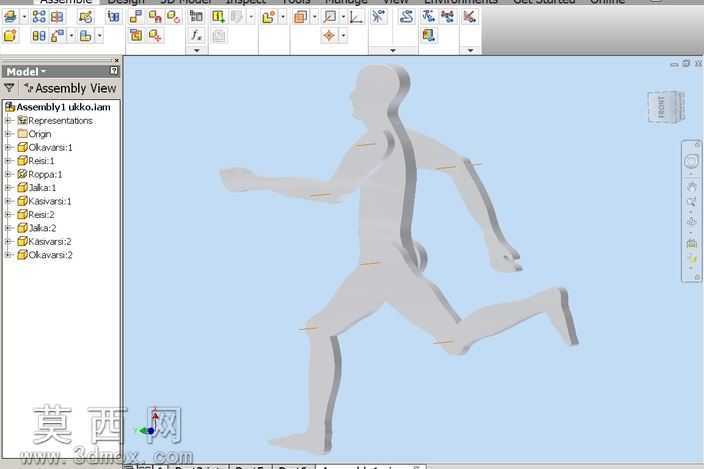704x469 pixels.
Task: Open Parameters fx icon
Action: 196,35
